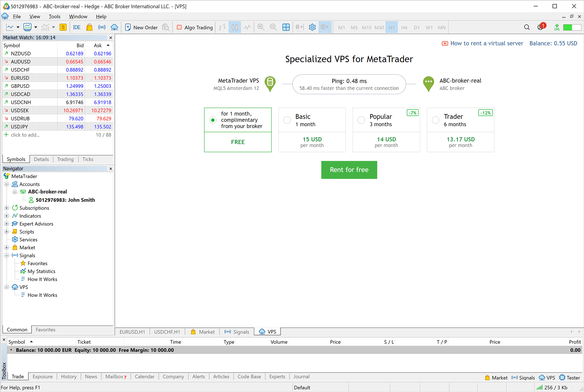Click the Signals icon in toolbar

point(101,27)
